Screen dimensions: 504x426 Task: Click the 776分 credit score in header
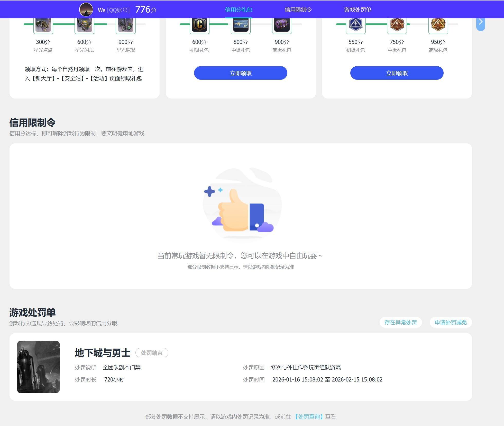pos(146,10)
